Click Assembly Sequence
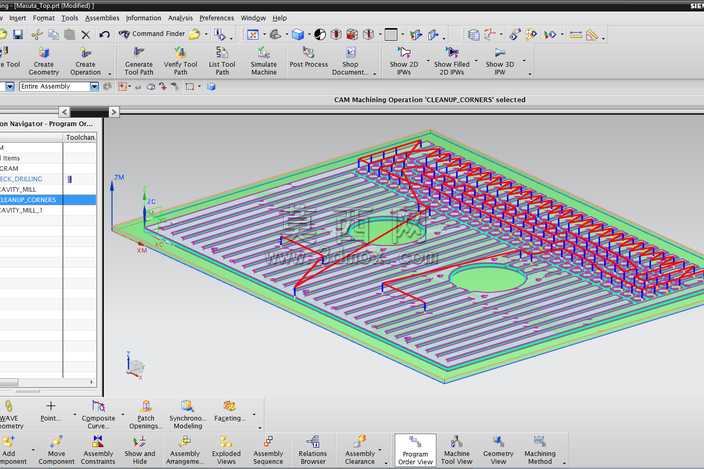 [268, 450]
